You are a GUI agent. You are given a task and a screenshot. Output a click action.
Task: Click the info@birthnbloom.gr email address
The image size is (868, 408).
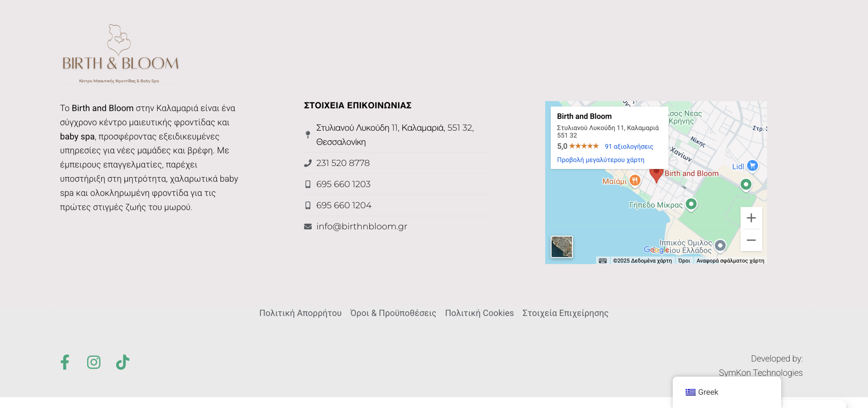click(361, 226)
